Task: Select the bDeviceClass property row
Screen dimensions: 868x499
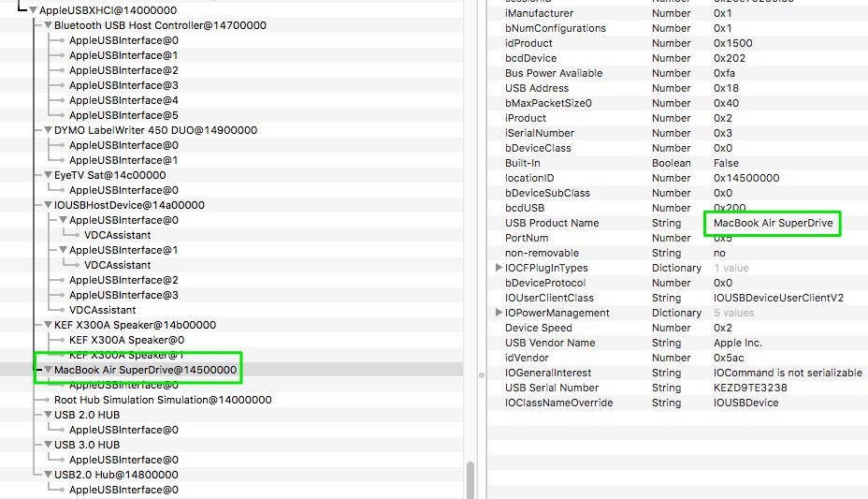Action: 677,147
